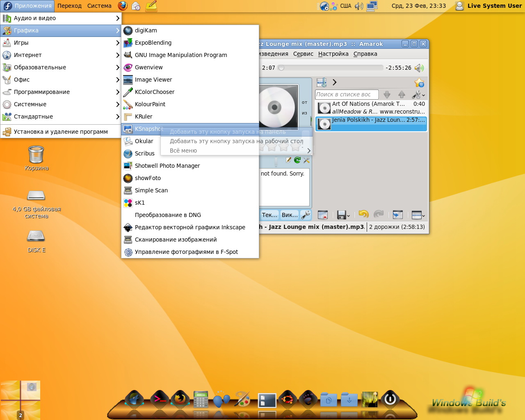Launch digiKam from the Graphics menu
The height and width of the screenshot is (420, 525).
coord(190,30)
